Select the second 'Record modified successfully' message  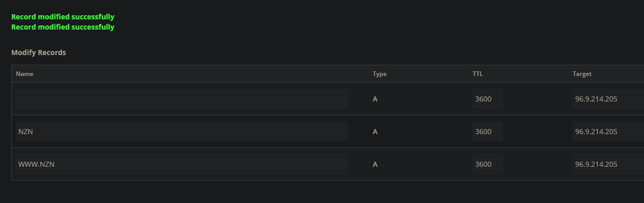(63, 27)
